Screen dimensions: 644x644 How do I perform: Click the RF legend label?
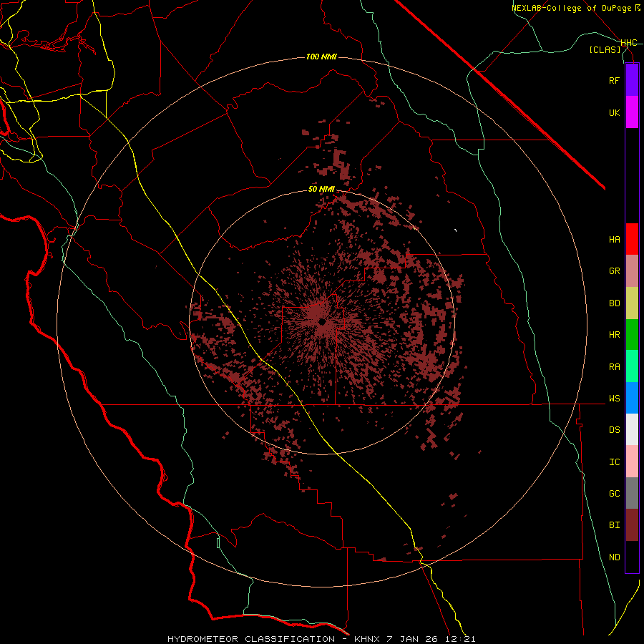point(614,80)
